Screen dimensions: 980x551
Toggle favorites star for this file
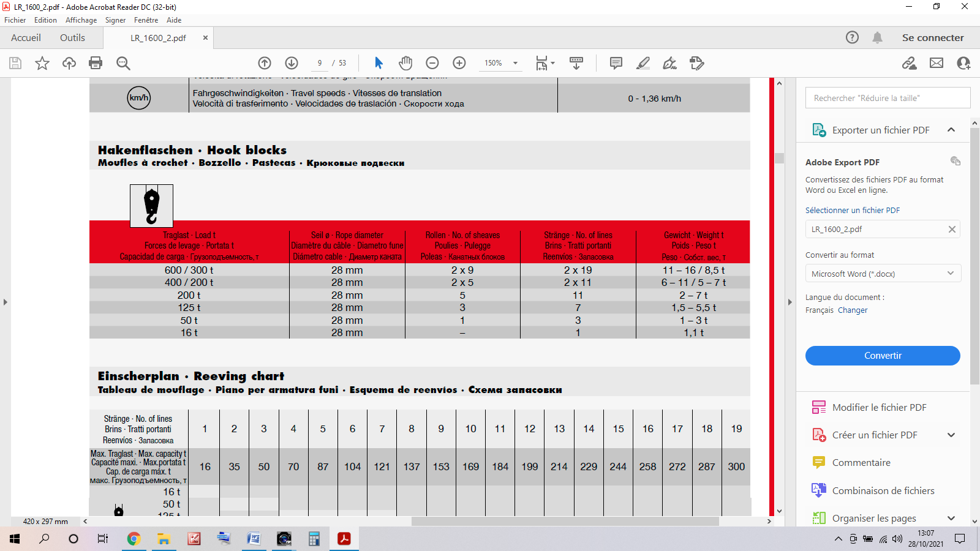[x=42, y=63]
